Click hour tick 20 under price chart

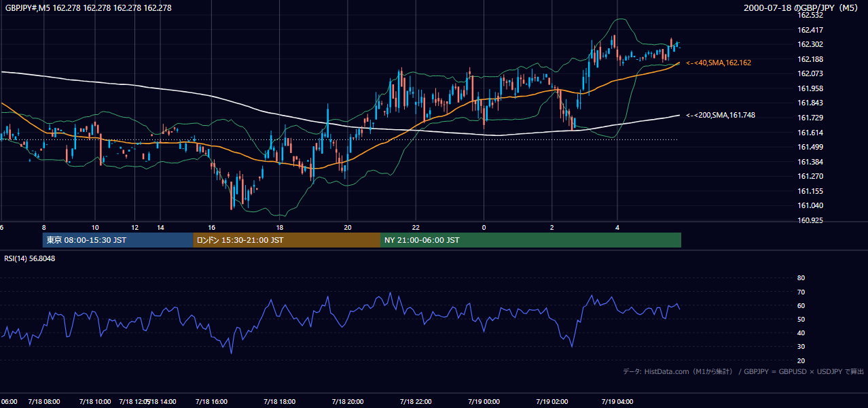pos(348,228)
